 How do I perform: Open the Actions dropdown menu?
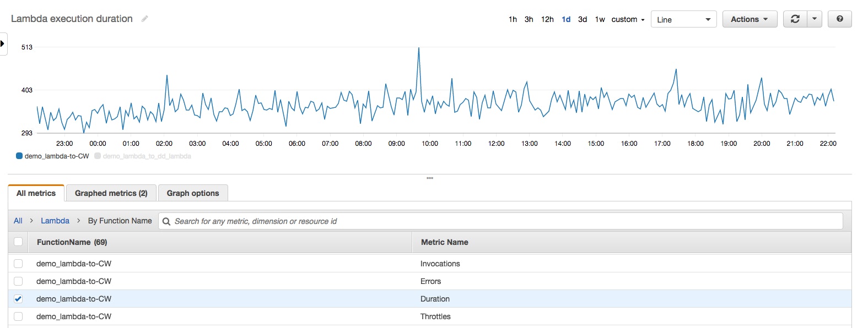[x=749, y=19]
